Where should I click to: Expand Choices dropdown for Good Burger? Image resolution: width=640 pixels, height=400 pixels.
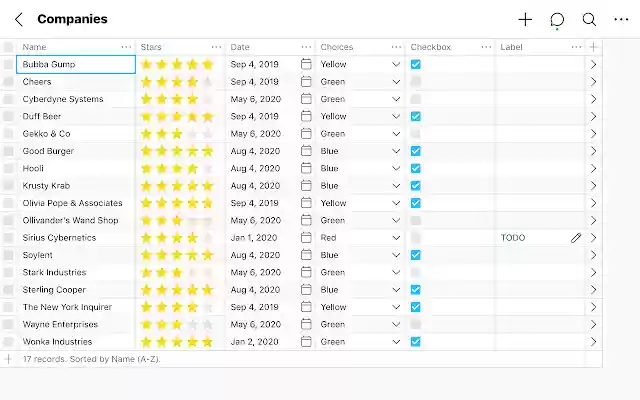tap(396, 151)
